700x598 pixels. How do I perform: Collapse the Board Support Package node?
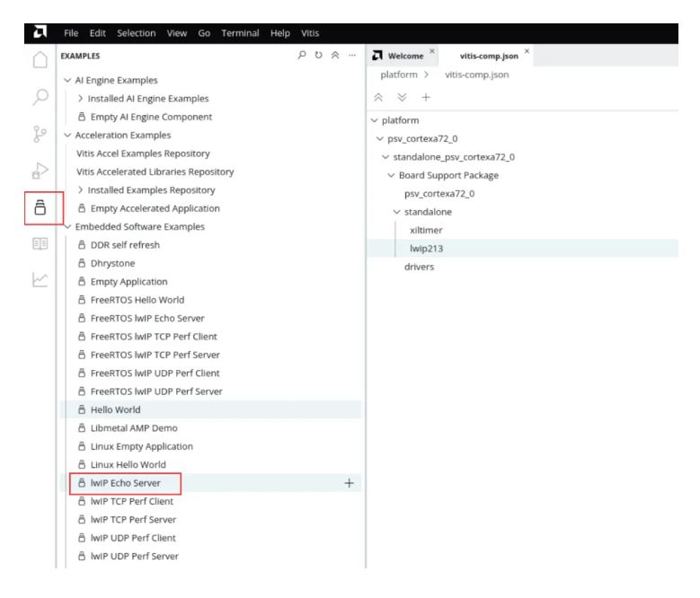[391, 175]
